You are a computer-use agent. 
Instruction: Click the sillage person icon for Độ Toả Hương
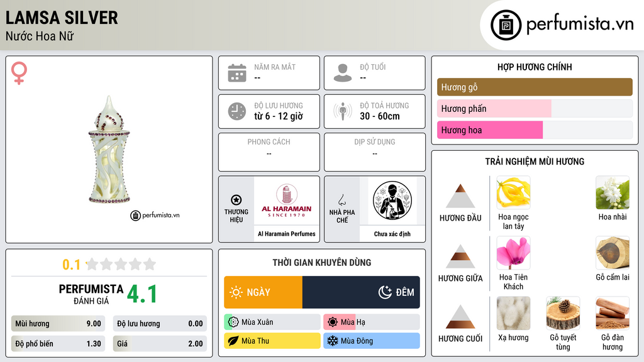pyautogui.click(x=343, y=111)
